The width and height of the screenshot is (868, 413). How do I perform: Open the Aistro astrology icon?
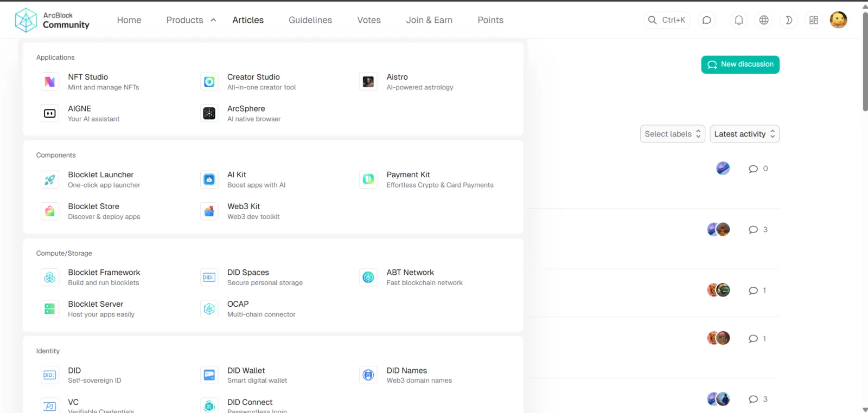coord(368,82)
